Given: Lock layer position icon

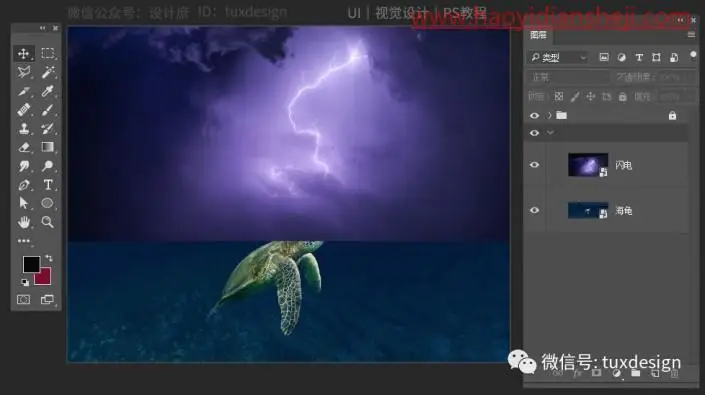Looking at the screenshot, I should [590, 97].
